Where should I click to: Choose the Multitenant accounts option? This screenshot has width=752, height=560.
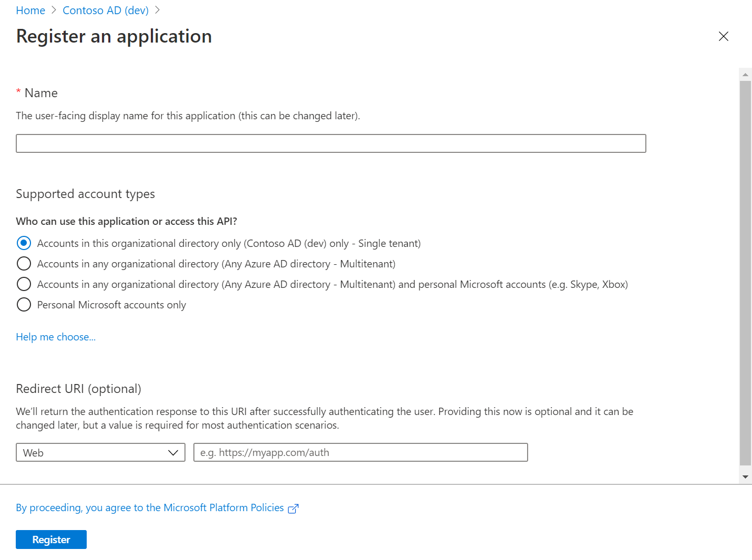24,263
